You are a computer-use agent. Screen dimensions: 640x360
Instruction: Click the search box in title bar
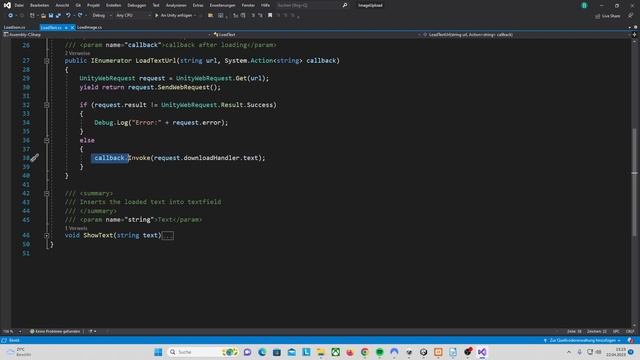[x=312, y=5]
